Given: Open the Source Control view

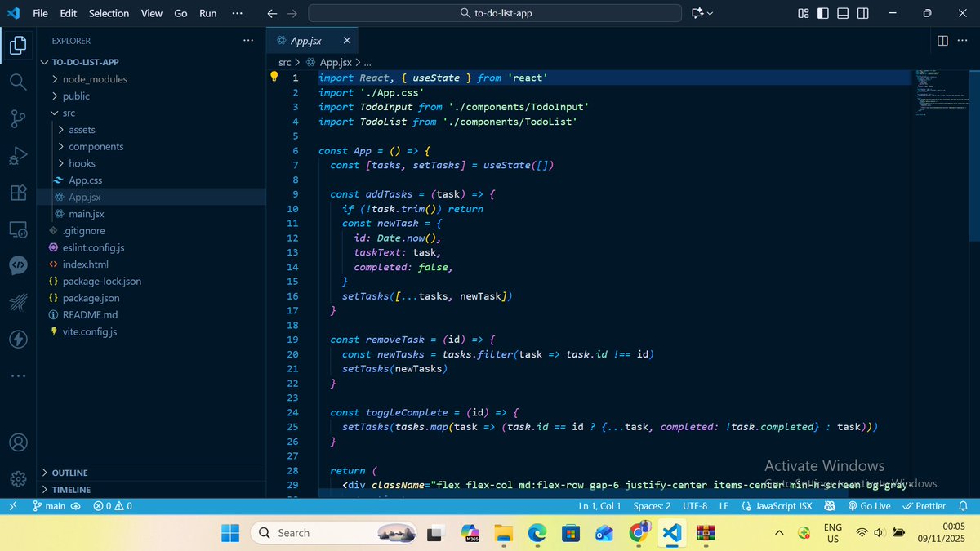Looking at the screenshot, I should coord(18,118).
